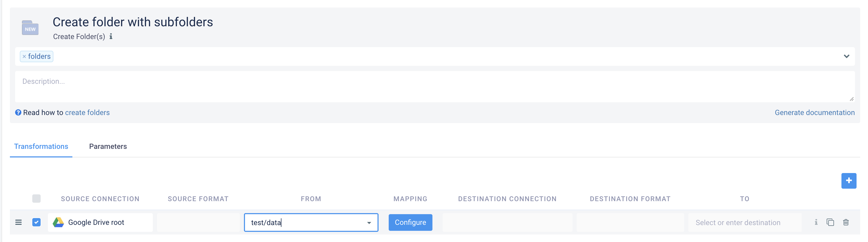868x242 pixels.
Task: Click Generate documentation link
Action: [x=814, y=112]
